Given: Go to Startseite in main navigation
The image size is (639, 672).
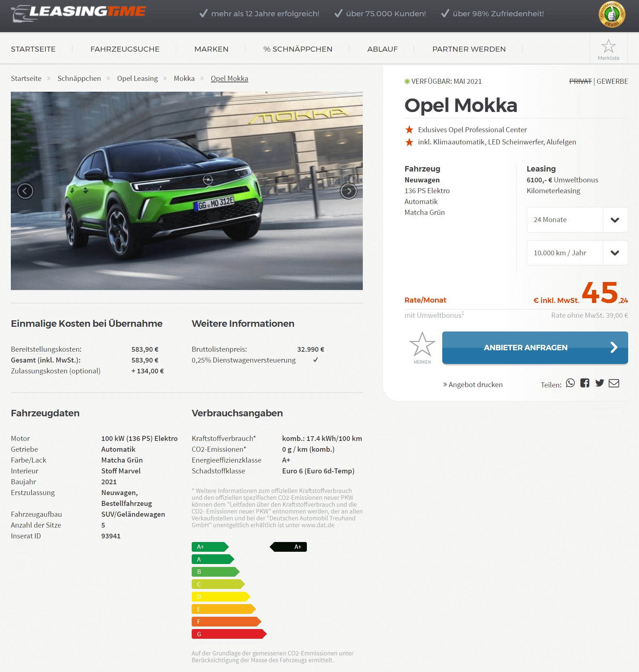Looking at the screenshot, I should pyautogui.click(x=33, y=49).
